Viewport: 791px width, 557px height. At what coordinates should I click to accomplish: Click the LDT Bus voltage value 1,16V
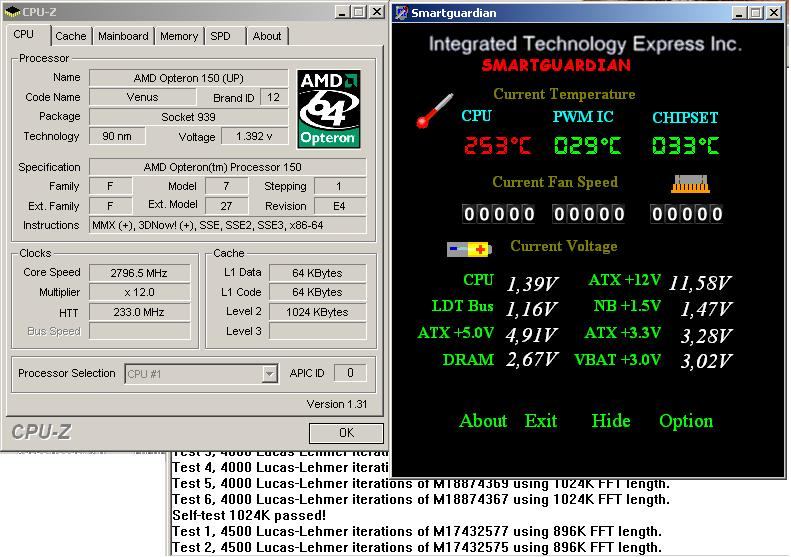[x=531, y=309]
